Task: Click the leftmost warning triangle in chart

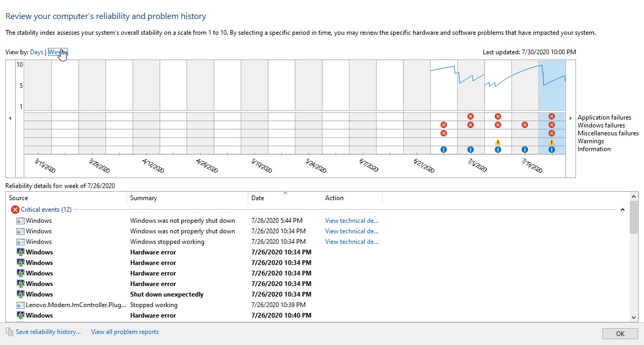Action: 497,142
